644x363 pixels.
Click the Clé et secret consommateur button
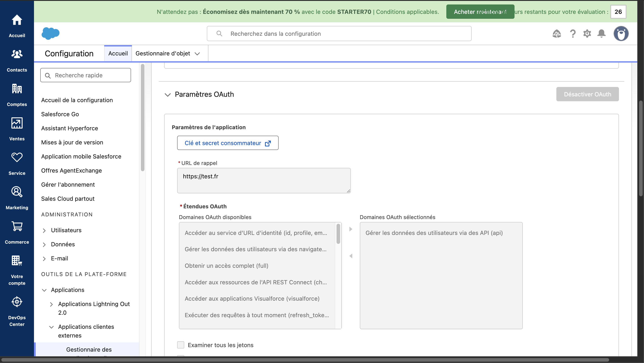tap(227, 143)
